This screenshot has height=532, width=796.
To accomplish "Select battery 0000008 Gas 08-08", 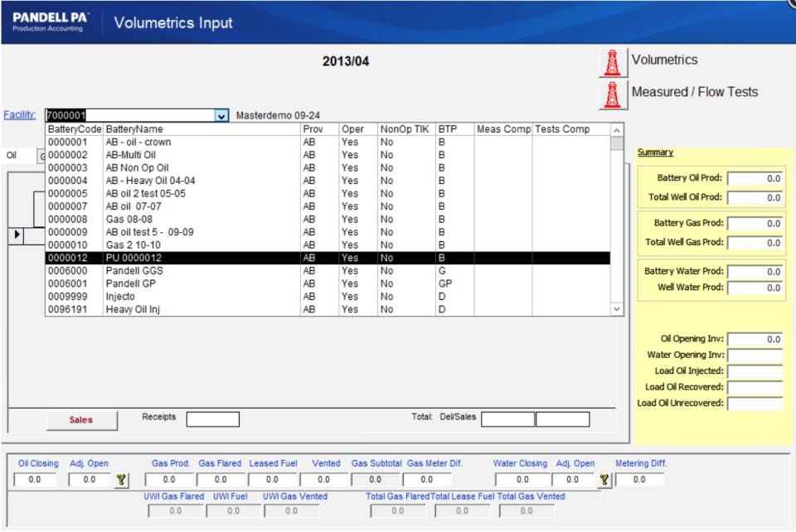I will (328, 220).
